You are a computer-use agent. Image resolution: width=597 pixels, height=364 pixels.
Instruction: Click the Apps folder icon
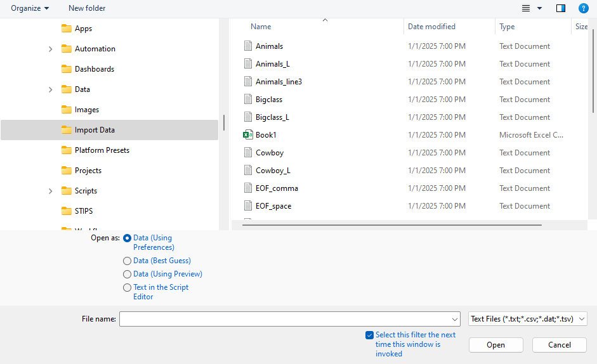(66, 29)
